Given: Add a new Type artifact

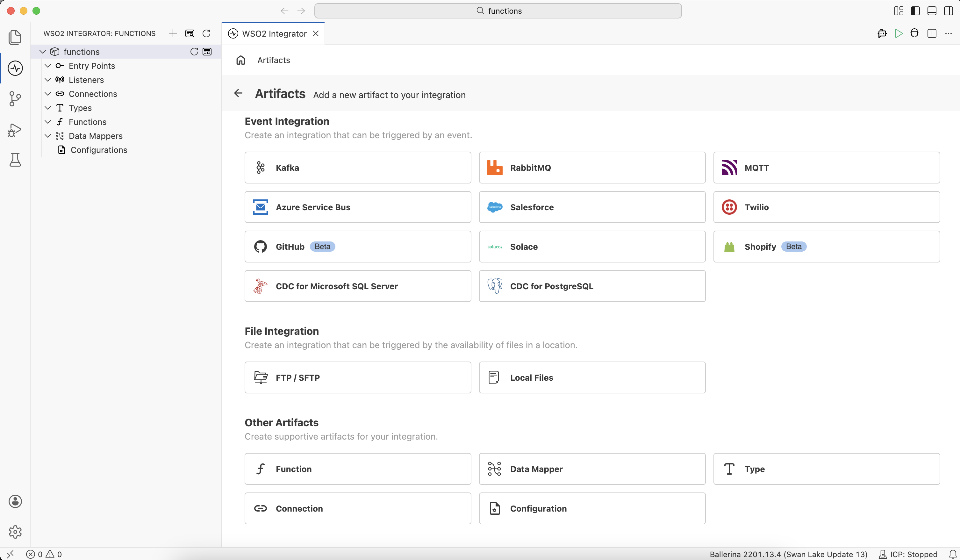Looking at the screenshot, I should click(826, 469).
